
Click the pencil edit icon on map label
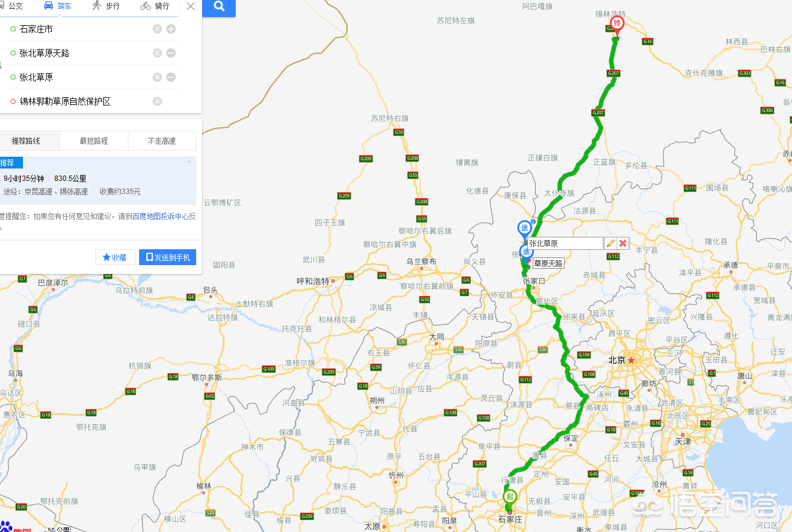(610, 243)
